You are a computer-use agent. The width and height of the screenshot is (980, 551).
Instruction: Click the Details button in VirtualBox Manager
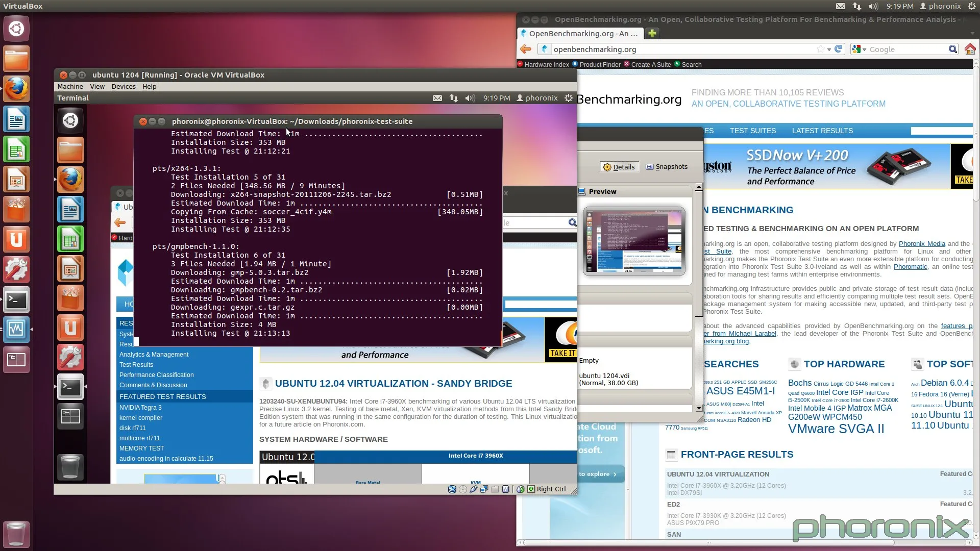(x=619, y=167)
